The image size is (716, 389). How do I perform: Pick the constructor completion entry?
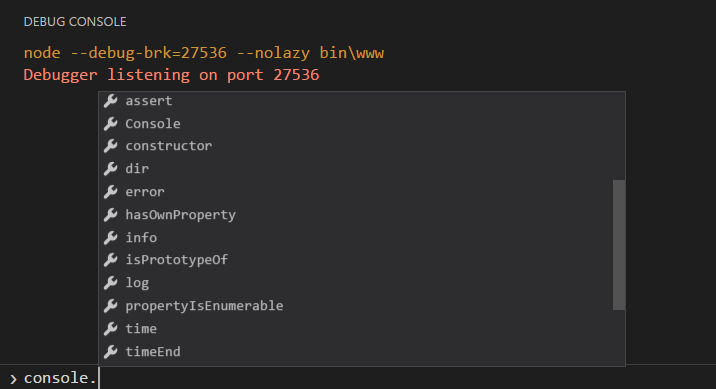356,146
